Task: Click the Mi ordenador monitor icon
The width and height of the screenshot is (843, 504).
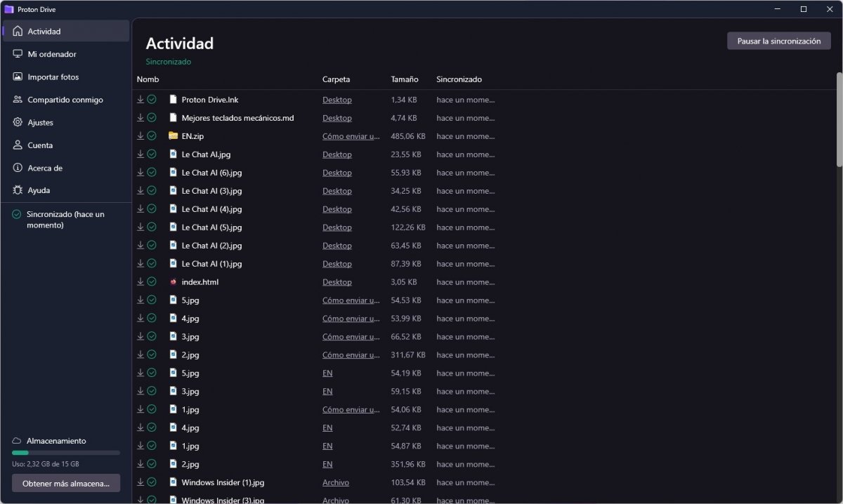Action: [18, 54]
